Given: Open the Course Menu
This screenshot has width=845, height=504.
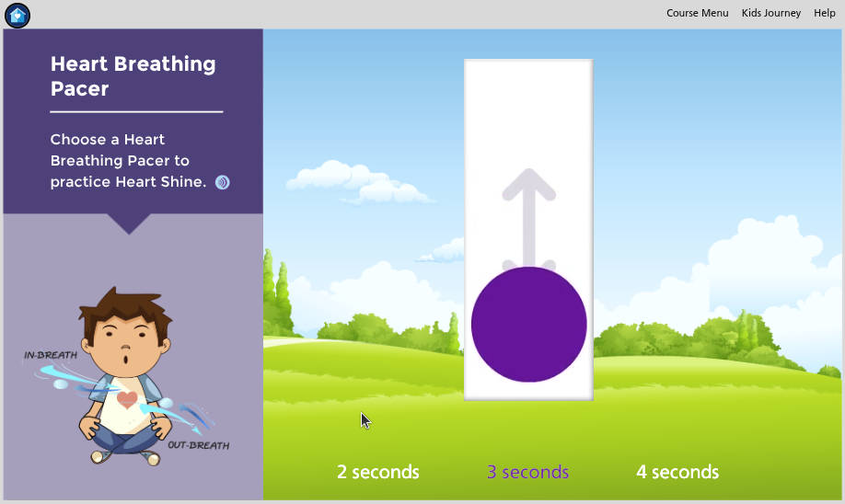Looking at the screenshot, I should [x=697, y=13].
